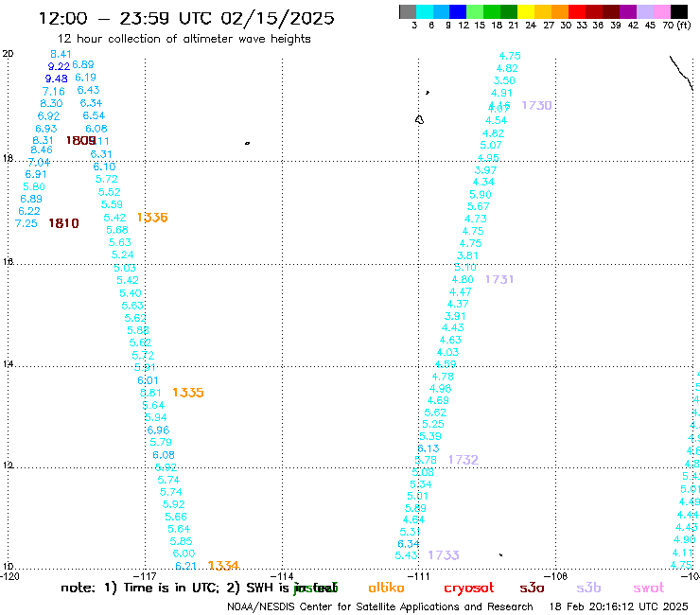Click the wave height value 6.19
This screenshot has height=615, width=700.
click(x=86, y=78)
